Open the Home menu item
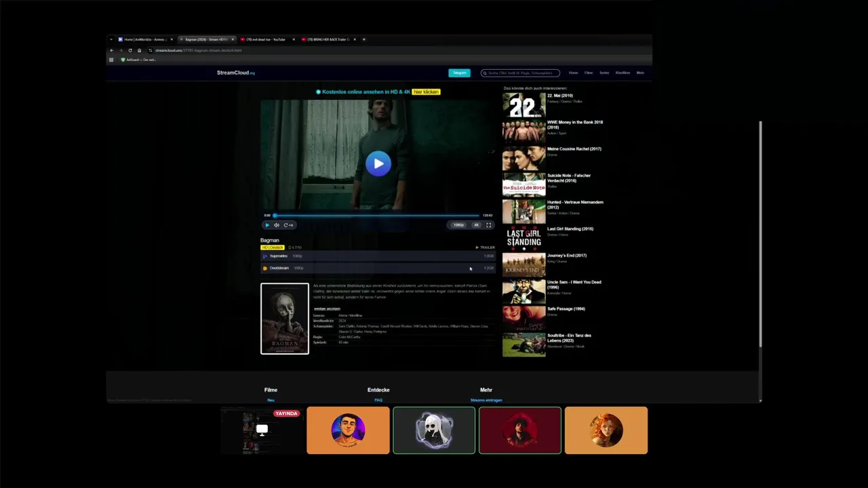The height and width of the screenshot is (488, 868). tap(574, 73)
